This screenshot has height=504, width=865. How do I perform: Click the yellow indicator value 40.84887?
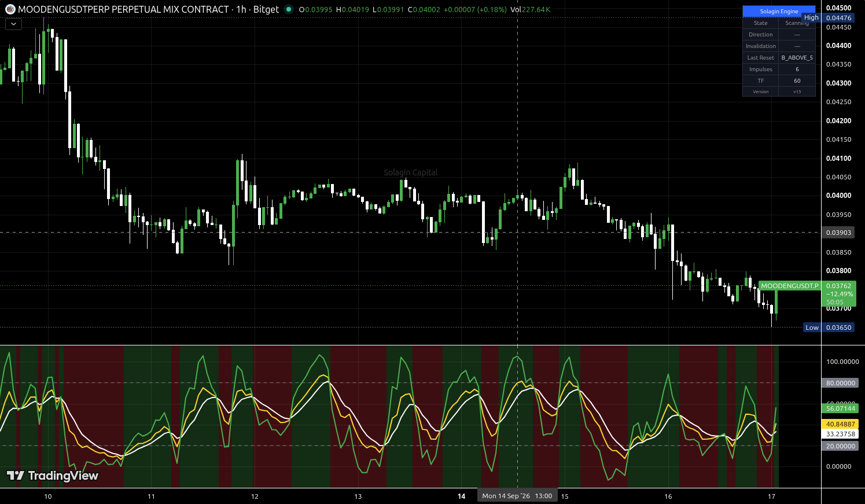841,424
